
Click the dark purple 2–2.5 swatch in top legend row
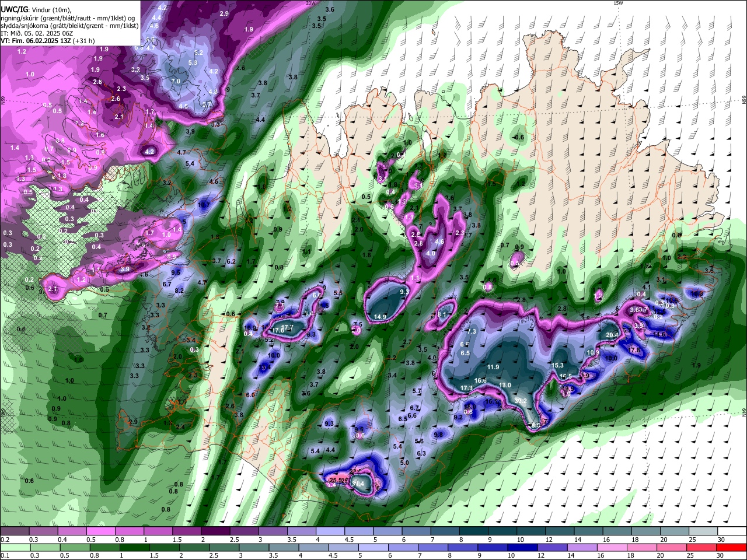[215, 531]
